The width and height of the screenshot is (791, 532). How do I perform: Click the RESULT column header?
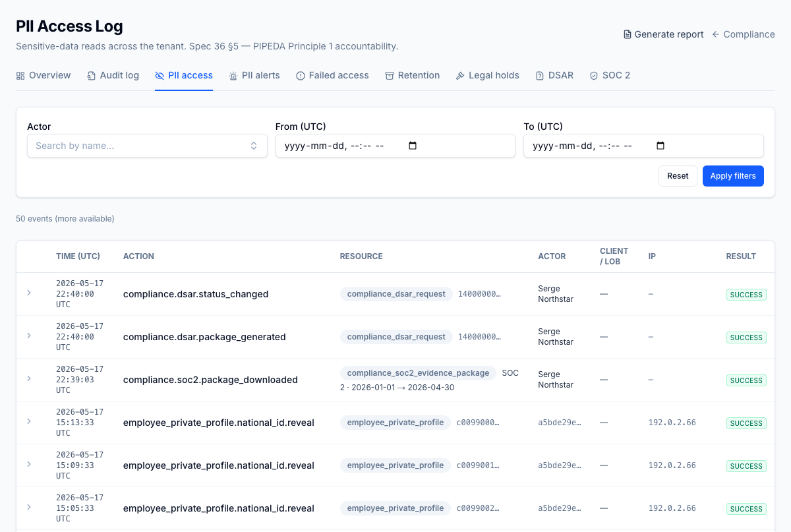(741, 256)
